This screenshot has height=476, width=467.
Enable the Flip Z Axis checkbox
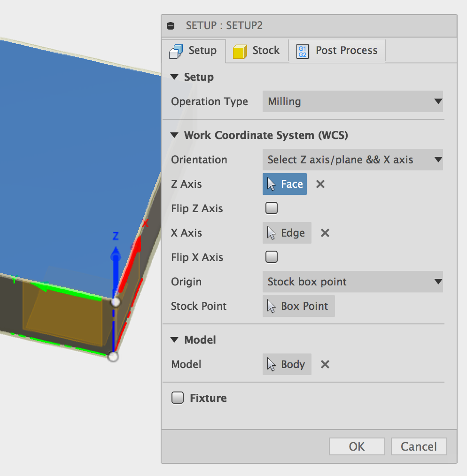271,208
